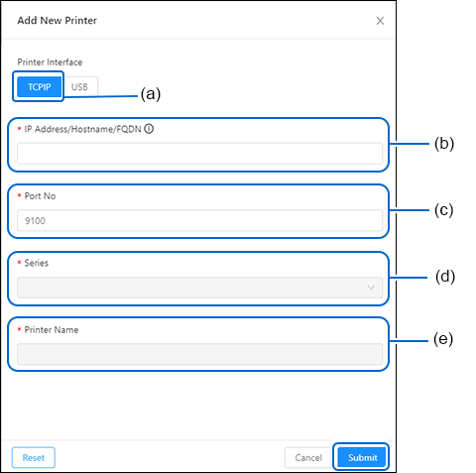Click the (d) callout beside Series
Image resolution: width=476 pixels, height=473 pixels.
point(445,277)
